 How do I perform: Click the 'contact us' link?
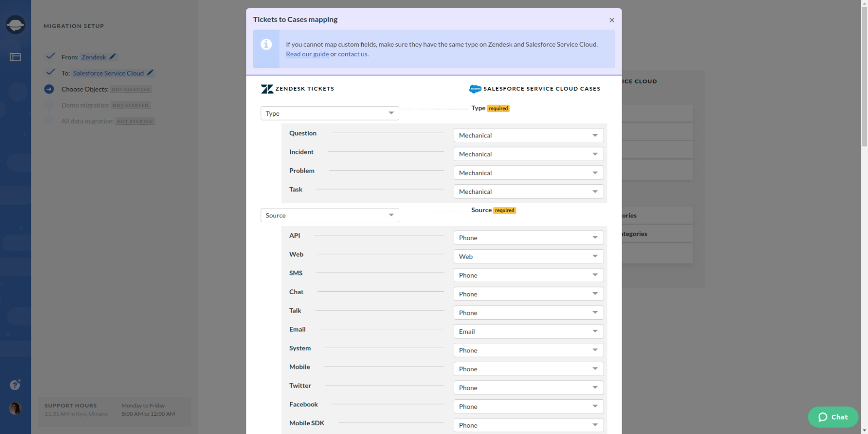pyautogui.click(x=353, y=54)
